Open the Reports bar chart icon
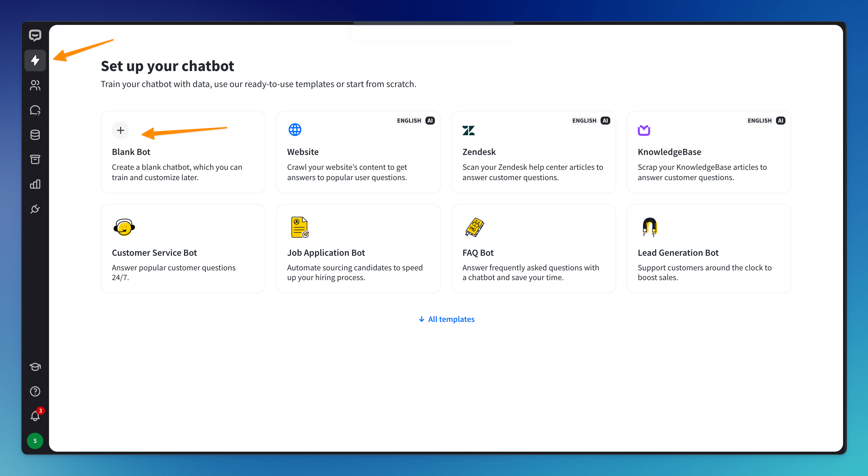 tap(35, 184)
